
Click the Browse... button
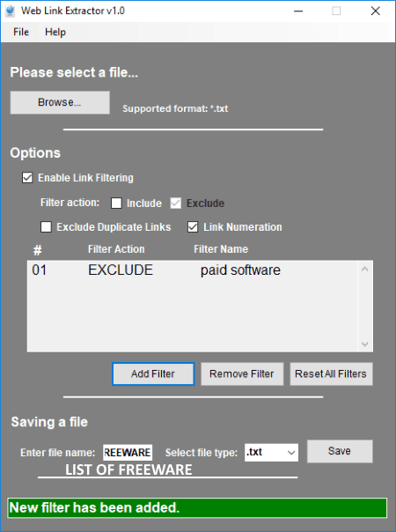[60, 102]
